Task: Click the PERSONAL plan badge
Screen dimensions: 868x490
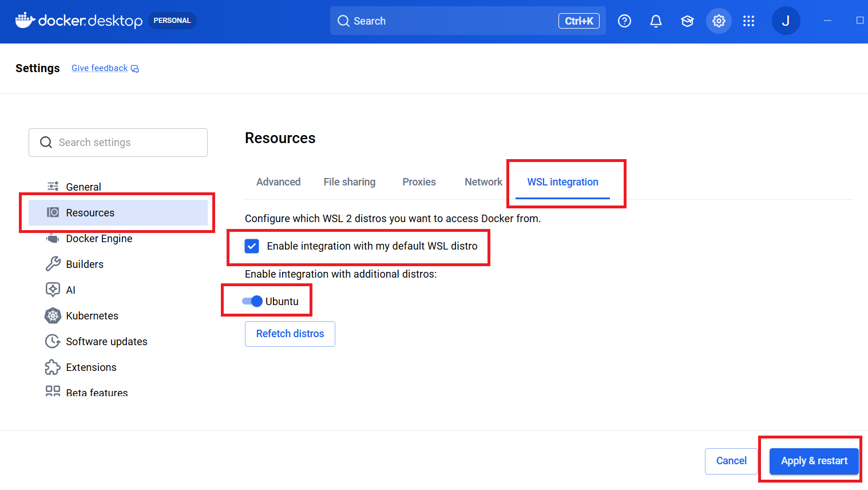Action: pos(172,21)
